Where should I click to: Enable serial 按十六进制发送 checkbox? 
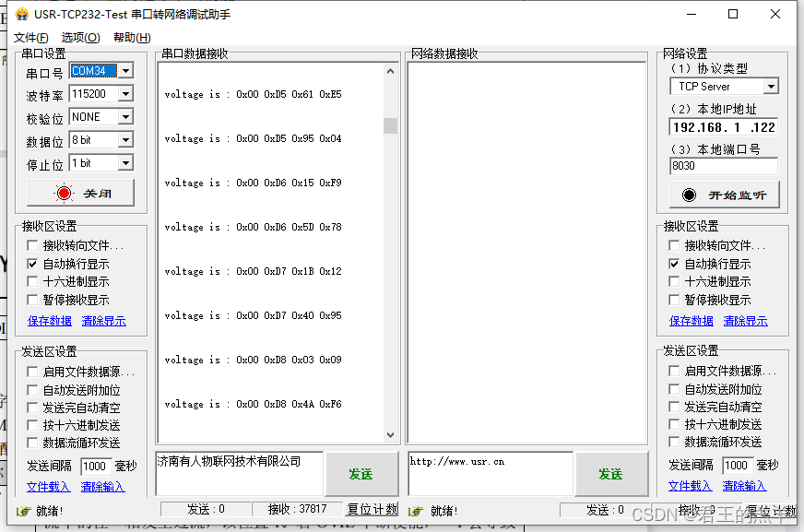pos(32,425)
